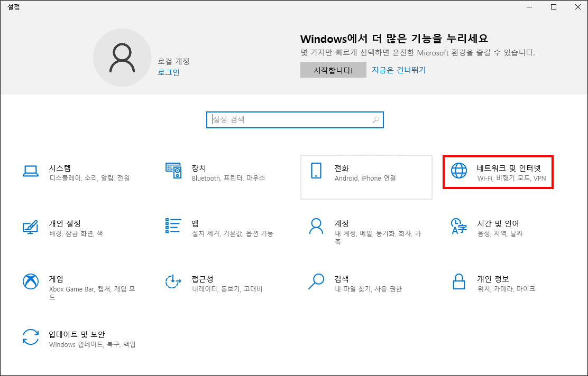Image resolution: width=588 pixels, height=376 pixels.
Task: Close the 설정 window
Action: [577, 7]
